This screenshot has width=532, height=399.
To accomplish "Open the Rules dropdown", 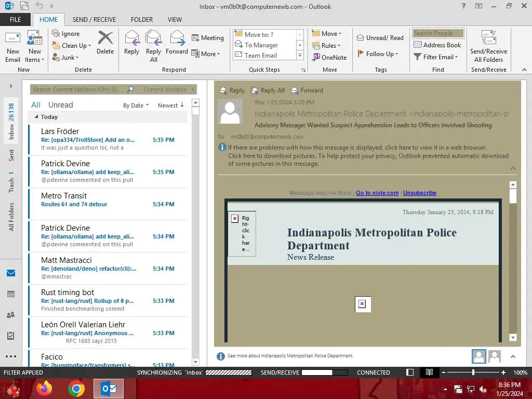I will click(326, 46).
